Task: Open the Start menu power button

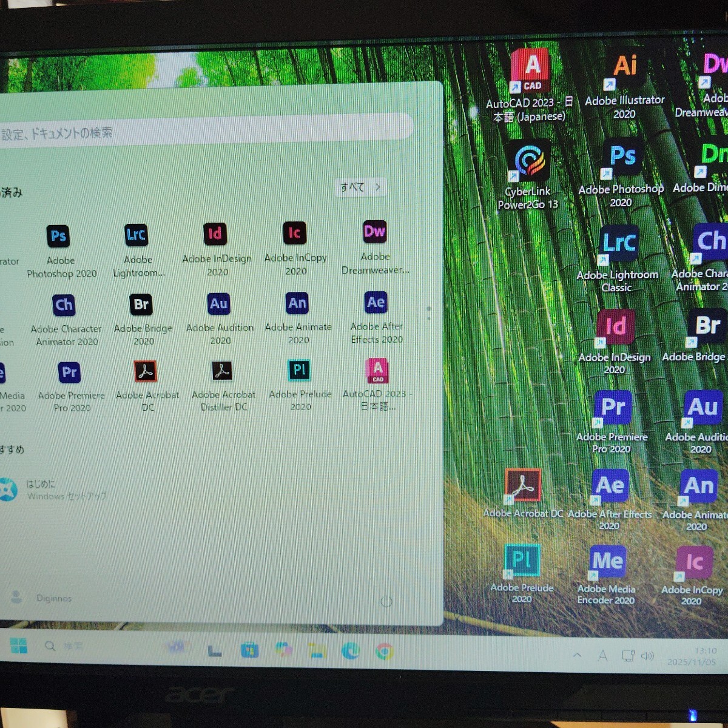Action: point(386,602)
